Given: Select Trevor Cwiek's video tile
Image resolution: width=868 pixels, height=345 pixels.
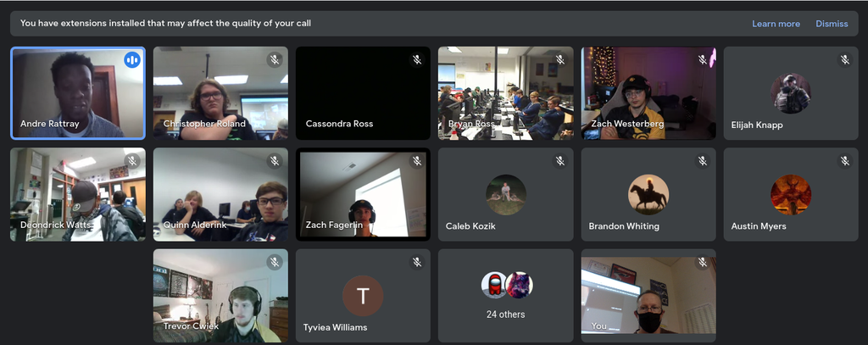Looking at the screenshot, I should point(221,296).
